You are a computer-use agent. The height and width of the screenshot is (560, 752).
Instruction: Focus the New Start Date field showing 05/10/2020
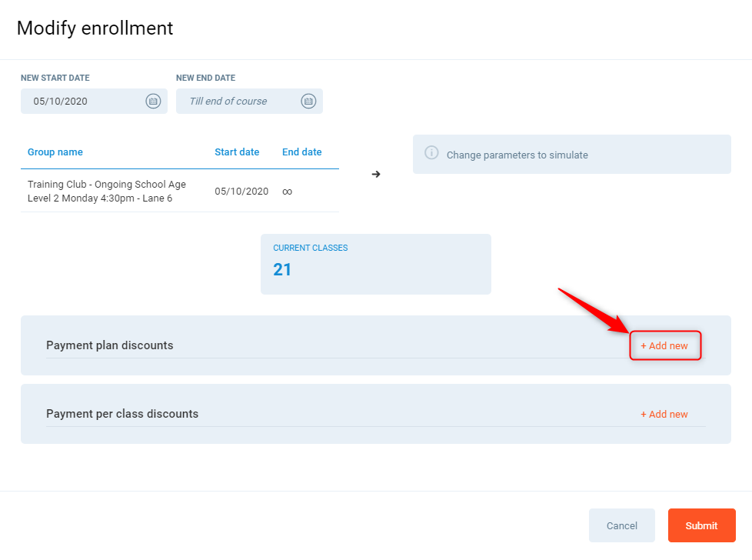click(x=81, y=101)
